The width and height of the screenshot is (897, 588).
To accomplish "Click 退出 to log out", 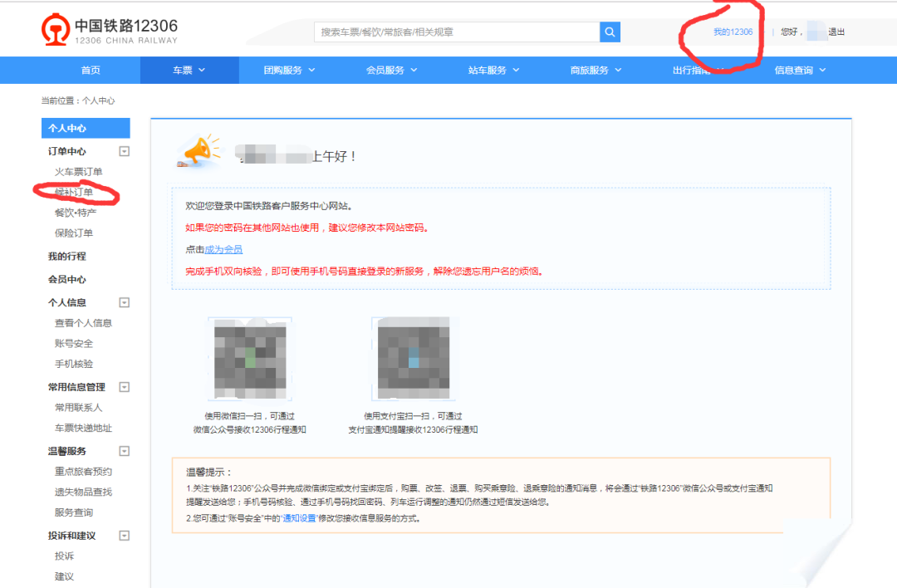I will [x=836, y=32].
